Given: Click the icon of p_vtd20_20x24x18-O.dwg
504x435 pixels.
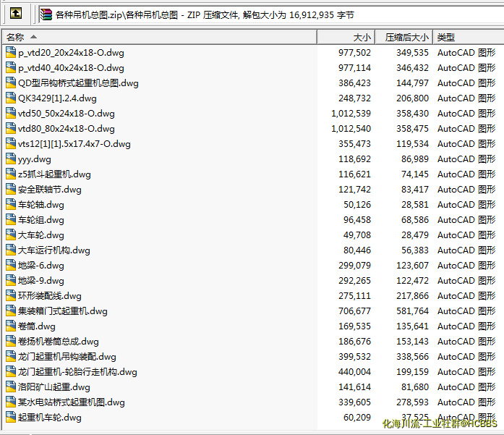Looking at the screenshot, I should [11, 52].
